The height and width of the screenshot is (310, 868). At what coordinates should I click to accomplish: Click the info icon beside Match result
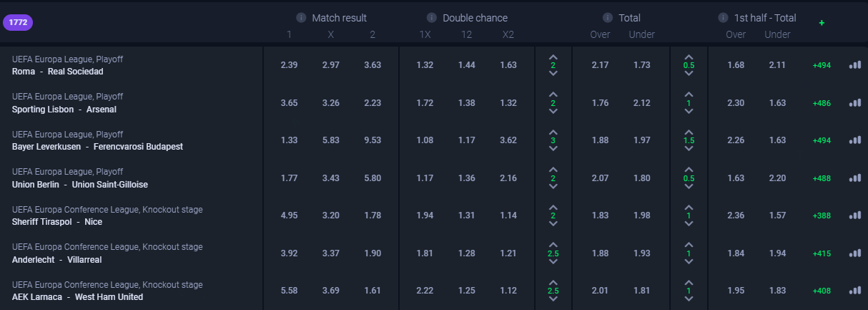(x=301, y=18)
